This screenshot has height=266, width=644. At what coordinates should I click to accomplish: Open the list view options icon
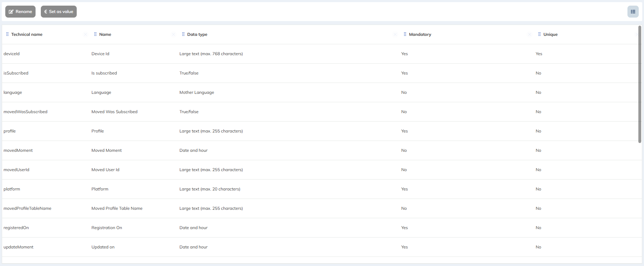(x=633, y=12)
